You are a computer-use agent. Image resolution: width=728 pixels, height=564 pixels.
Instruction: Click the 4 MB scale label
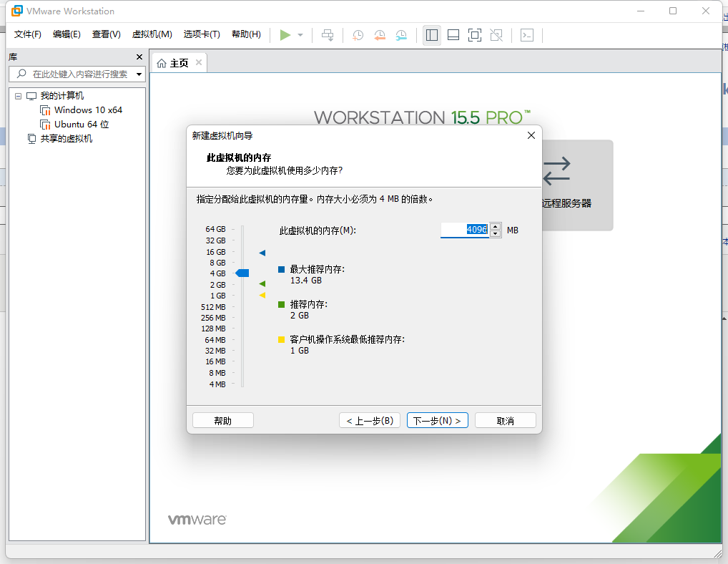click(217, 384)
